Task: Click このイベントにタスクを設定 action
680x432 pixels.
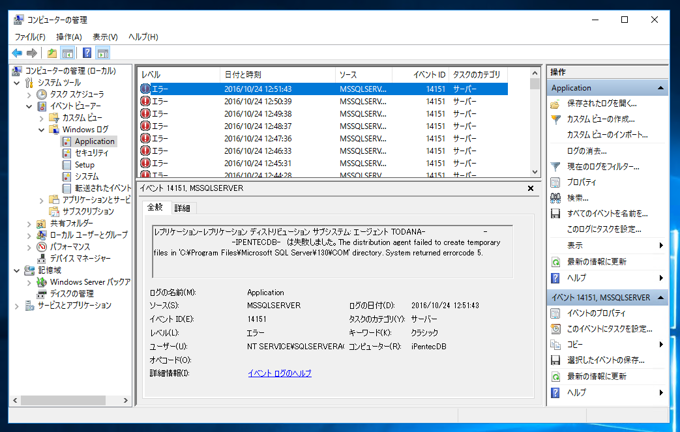Action: [x=609, y=329]
